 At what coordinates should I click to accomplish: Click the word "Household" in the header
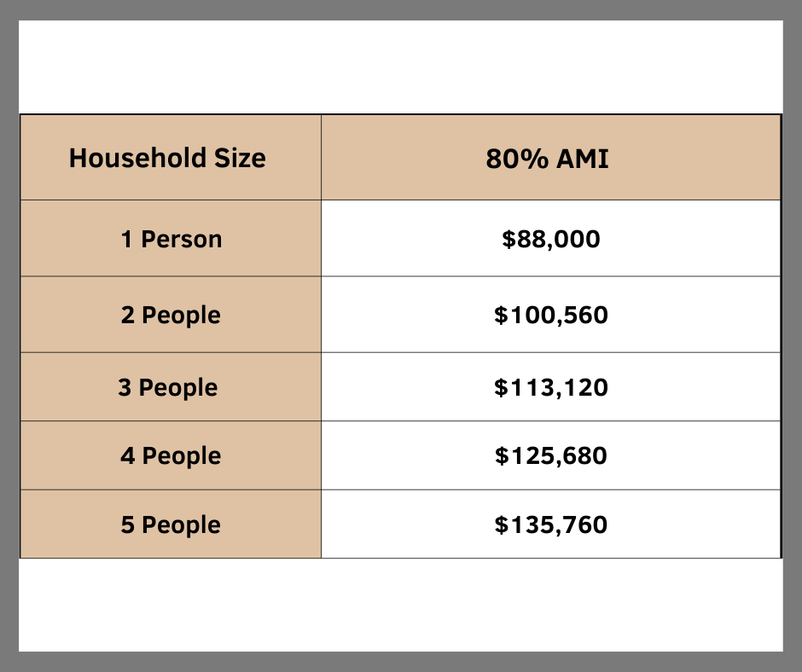click(126, 159)
